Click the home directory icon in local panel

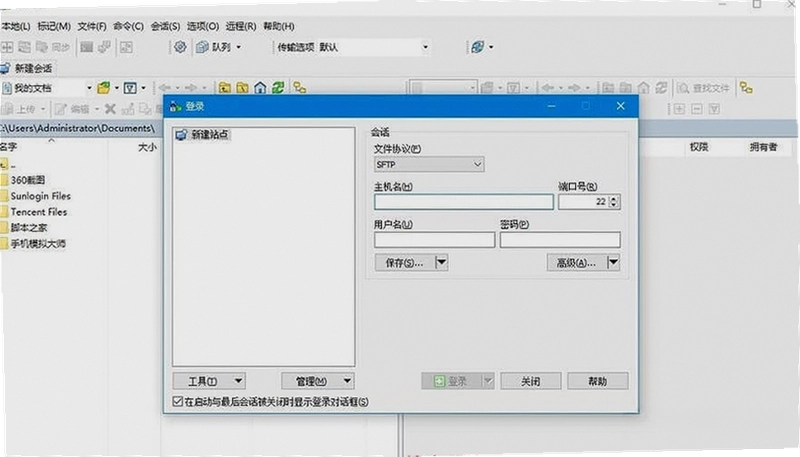(x=260, y=88)
